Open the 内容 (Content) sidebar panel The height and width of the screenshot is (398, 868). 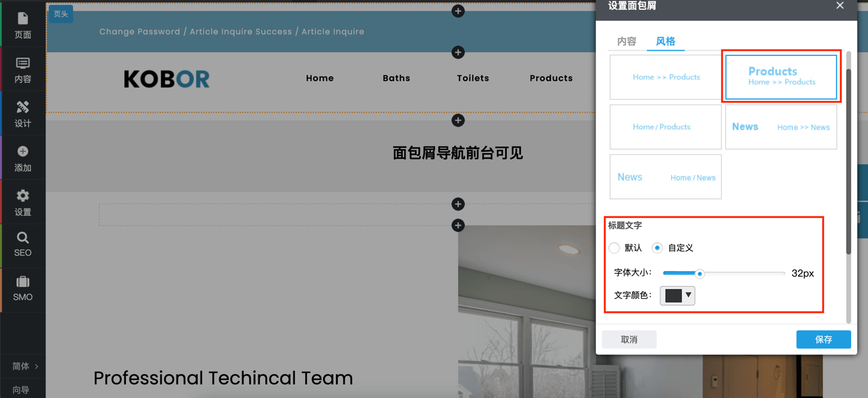[23, 70]
